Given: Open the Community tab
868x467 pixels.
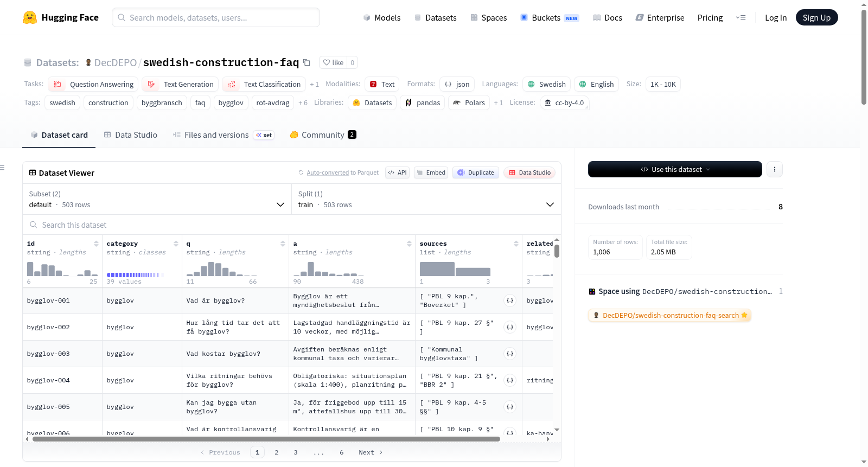Looking at the screenshot, I should click(x=323, y=135).
